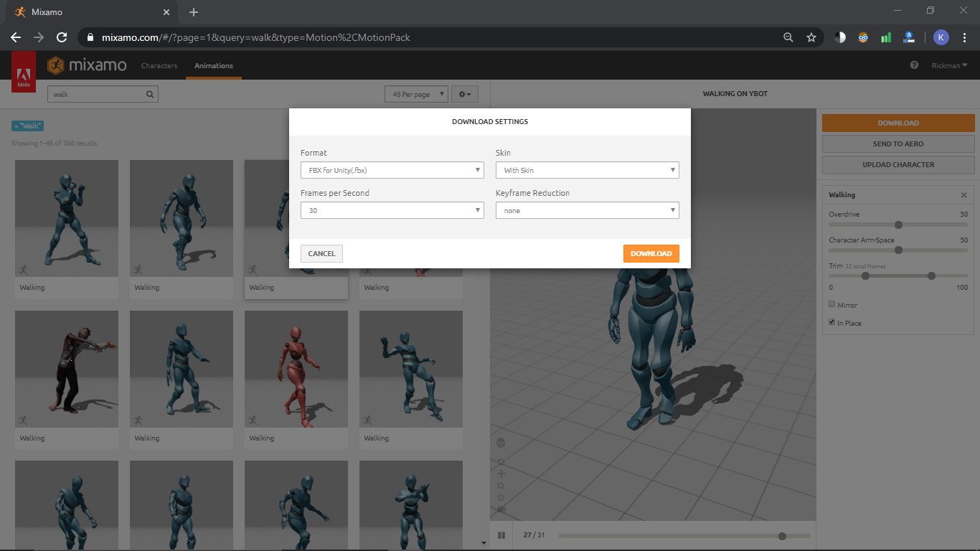Click the "WALKING ON YBOT" title

coord(735,94)
